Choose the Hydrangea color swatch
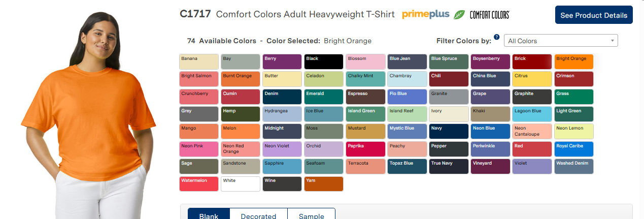Image resolution: width=644 pixels, height=219 pixels. [282, 114]
